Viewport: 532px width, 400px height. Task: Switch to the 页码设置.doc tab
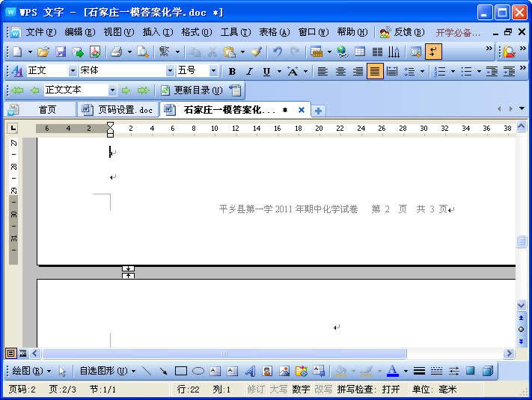(117, 110)
